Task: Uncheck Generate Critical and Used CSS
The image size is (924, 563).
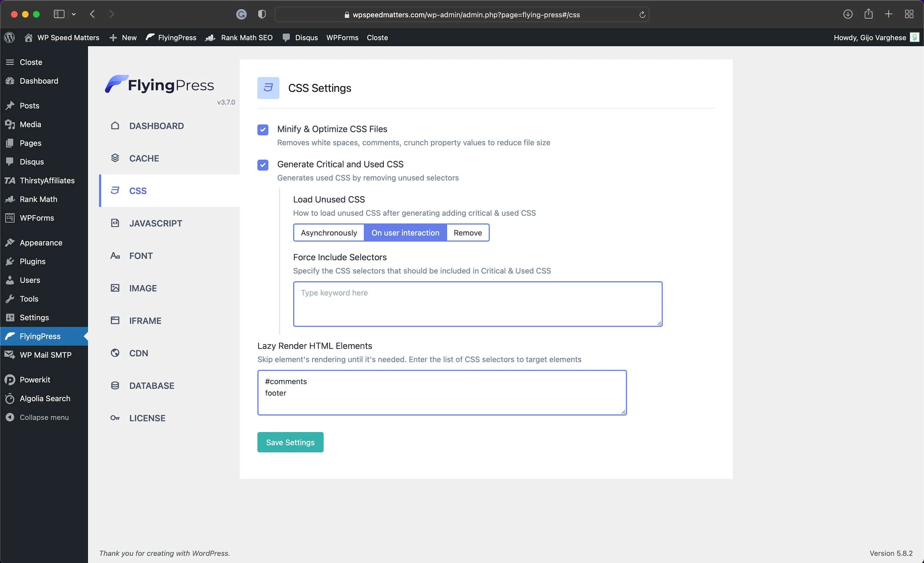Action: [x=263, y=165]
